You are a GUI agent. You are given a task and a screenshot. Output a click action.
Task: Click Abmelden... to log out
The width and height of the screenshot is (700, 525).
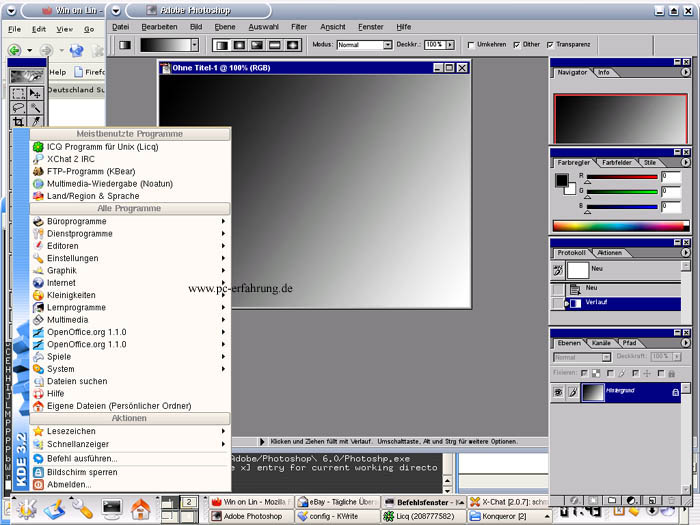[69, 484]
